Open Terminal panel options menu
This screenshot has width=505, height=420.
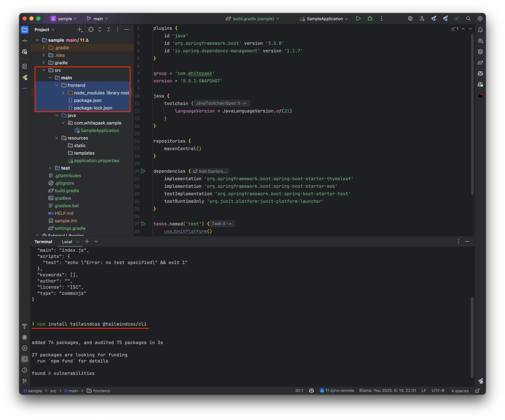point(458,241)
